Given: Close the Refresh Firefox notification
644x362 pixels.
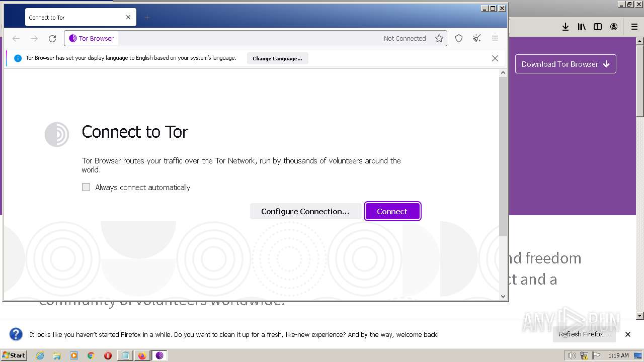Looking at the screenshot, I should click(628, 334).
